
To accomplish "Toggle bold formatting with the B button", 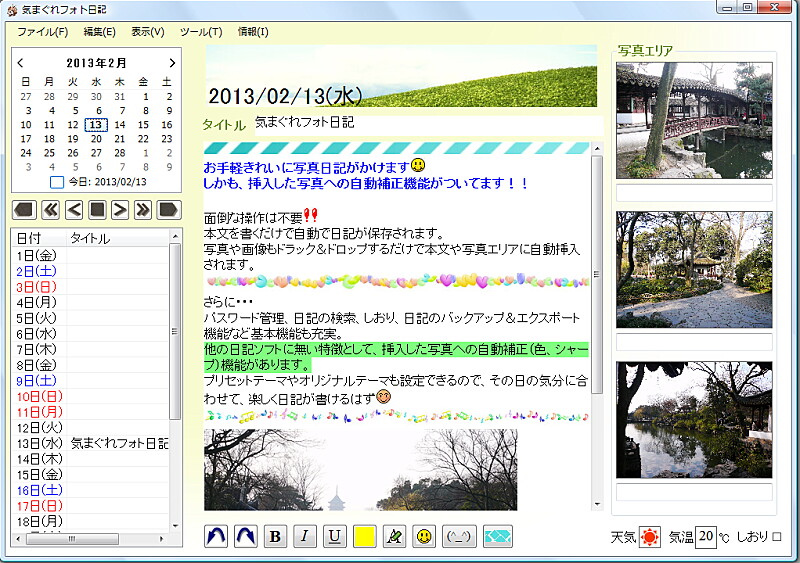I will [x=275, y=536].
